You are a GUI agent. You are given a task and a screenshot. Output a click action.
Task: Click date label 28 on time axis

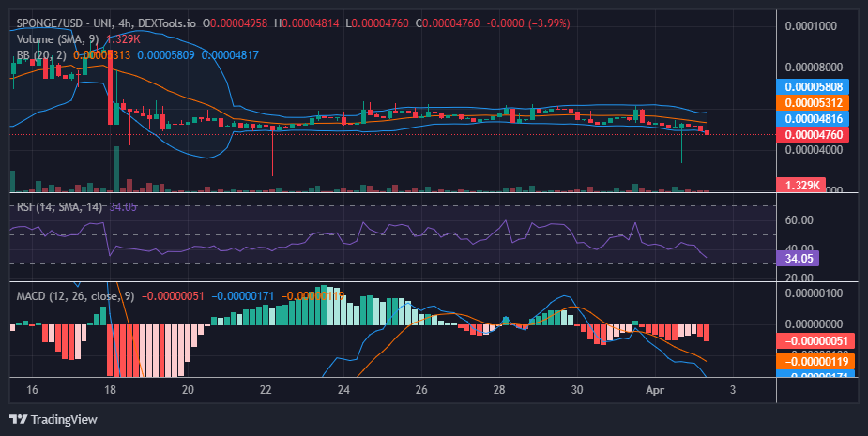(x=499, y=389)
